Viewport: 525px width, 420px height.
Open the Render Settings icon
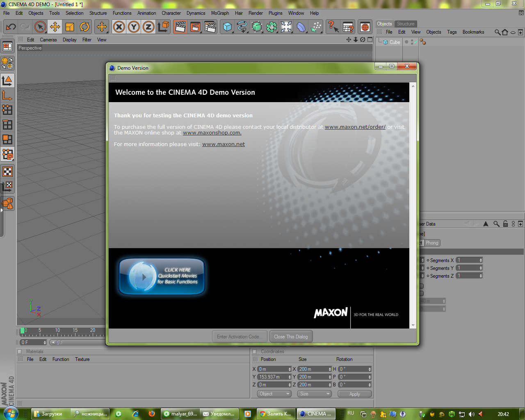click(210, 27)
